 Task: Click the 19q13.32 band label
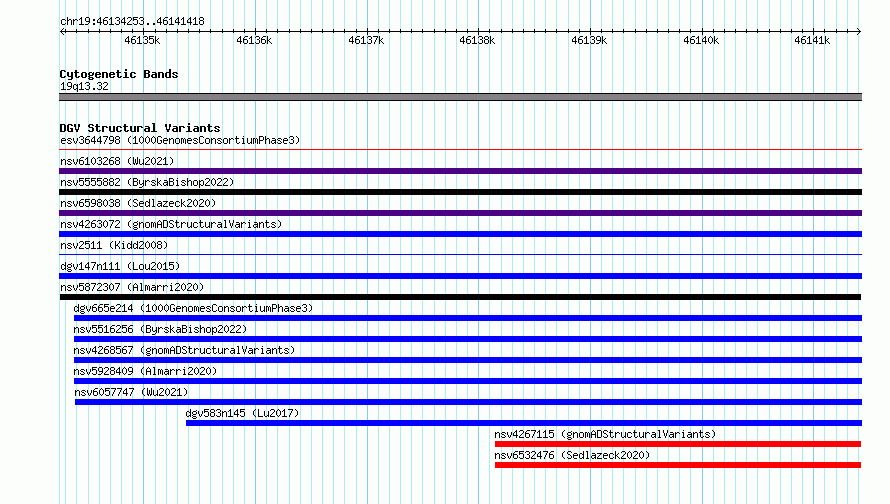point(84,86)
